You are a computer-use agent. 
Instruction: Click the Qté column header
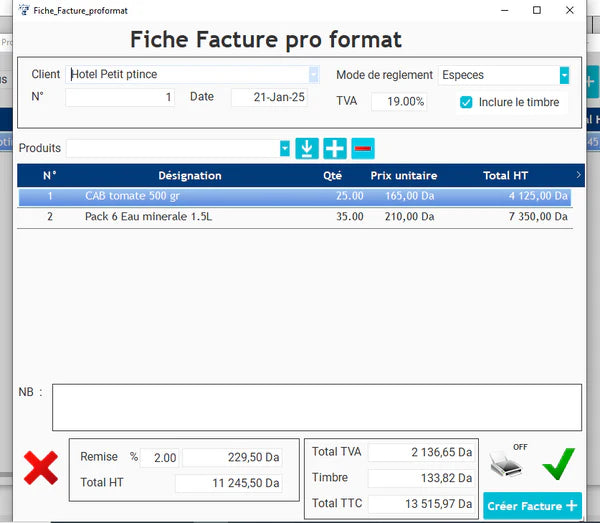332,176
